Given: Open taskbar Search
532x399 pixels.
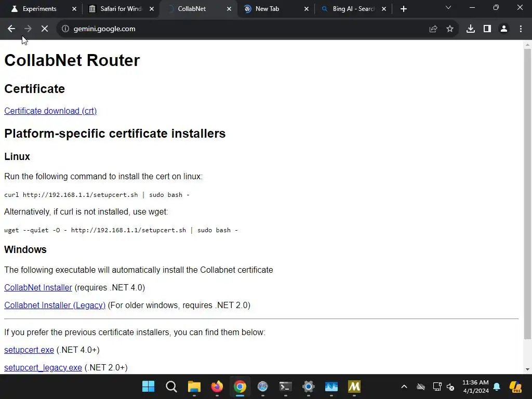Looking at the screenshot, I should (x=171, y=387).
